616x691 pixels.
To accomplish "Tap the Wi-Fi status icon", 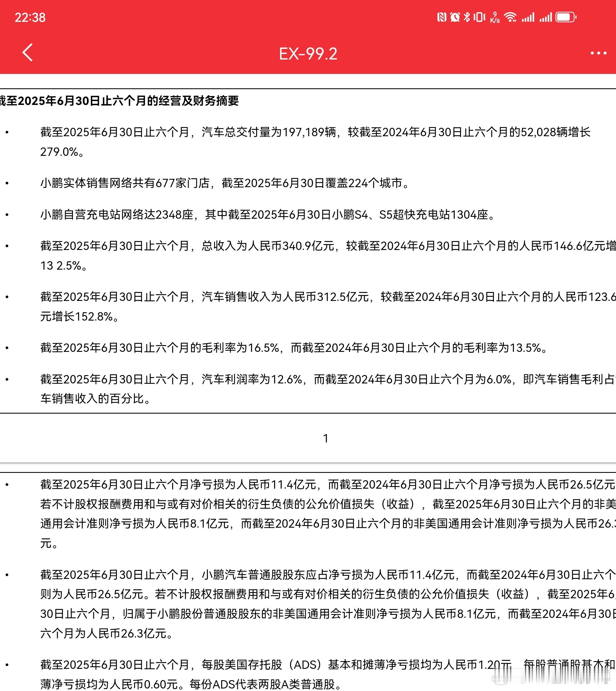I will (510, 17).
